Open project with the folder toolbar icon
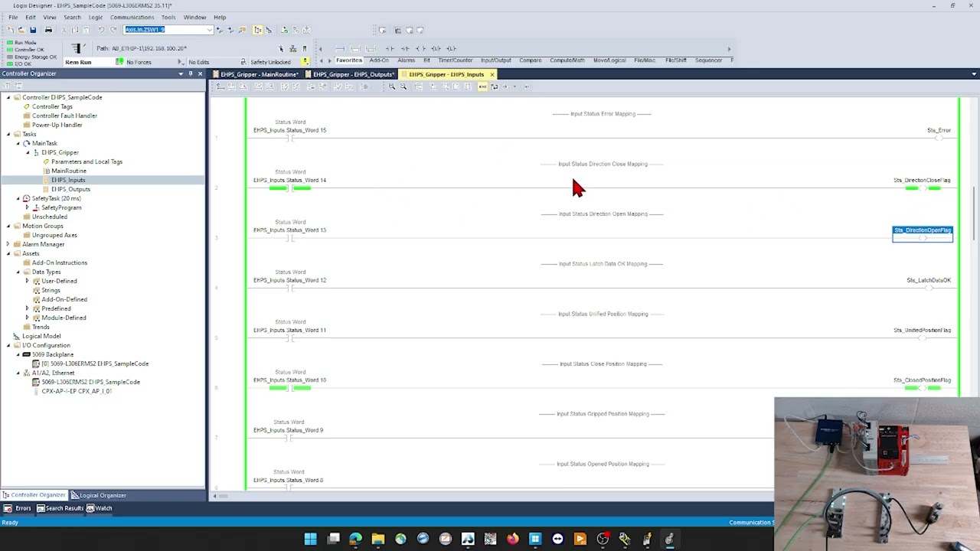Image resolution: width=980 pixels, height=551 pixels. (21, 30)
